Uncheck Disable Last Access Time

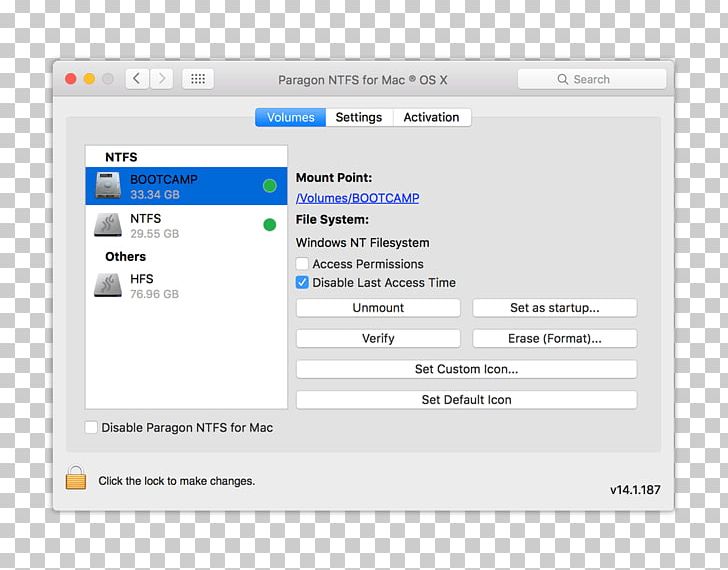coord(302,282)
